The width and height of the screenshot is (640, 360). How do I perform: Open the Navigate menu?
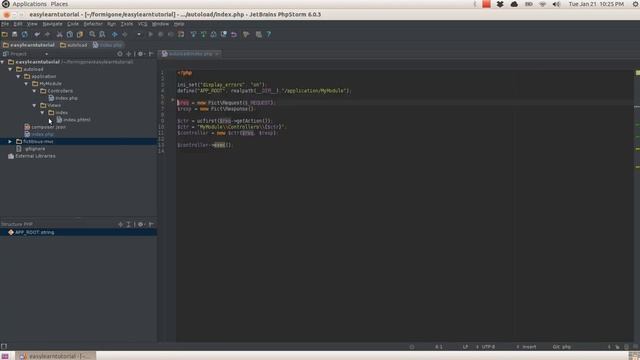click(x=52, y=24)
